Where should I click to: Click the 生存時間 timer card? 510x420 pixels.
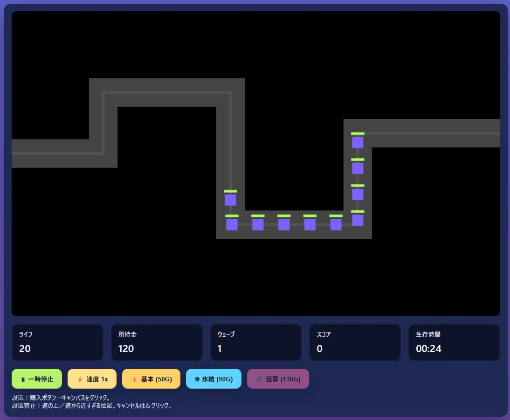pyautogui.click(x=454, y=343)
